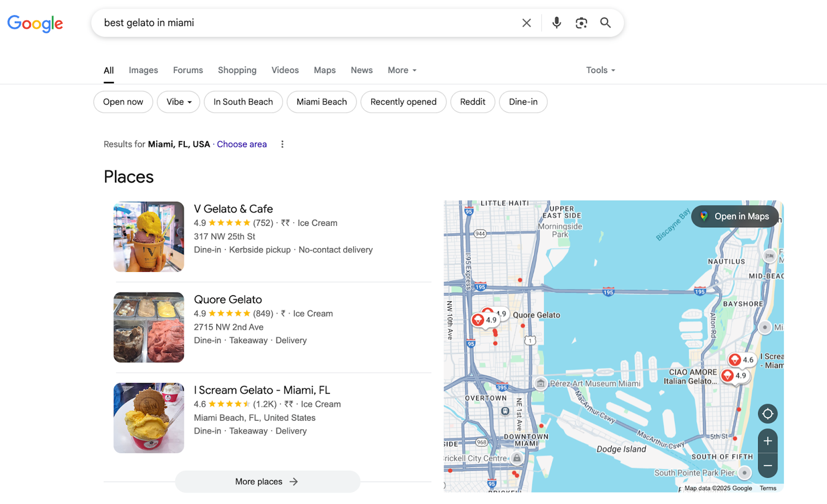
Task: Switch to the Images tab
Action: [x=143, y=70]
